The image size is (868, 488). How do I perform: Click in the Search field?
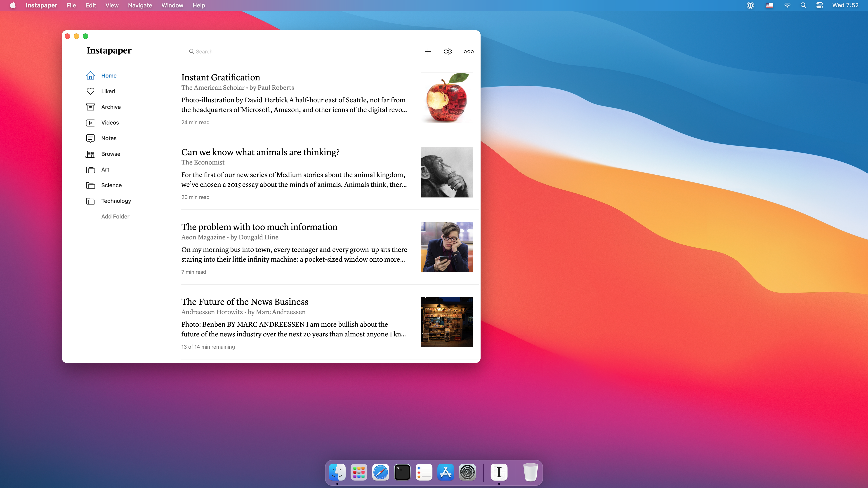click(x=297, y=52)
